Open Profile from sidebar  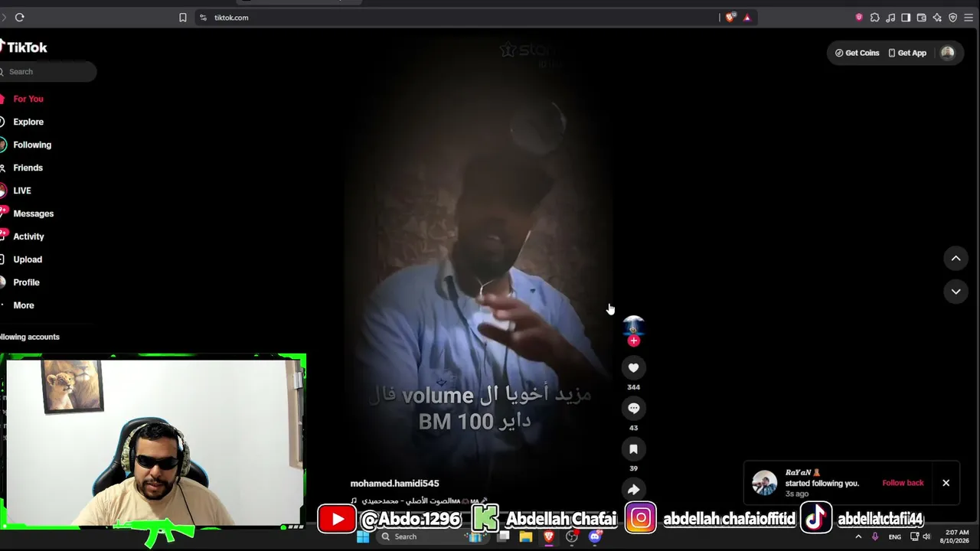26,282
